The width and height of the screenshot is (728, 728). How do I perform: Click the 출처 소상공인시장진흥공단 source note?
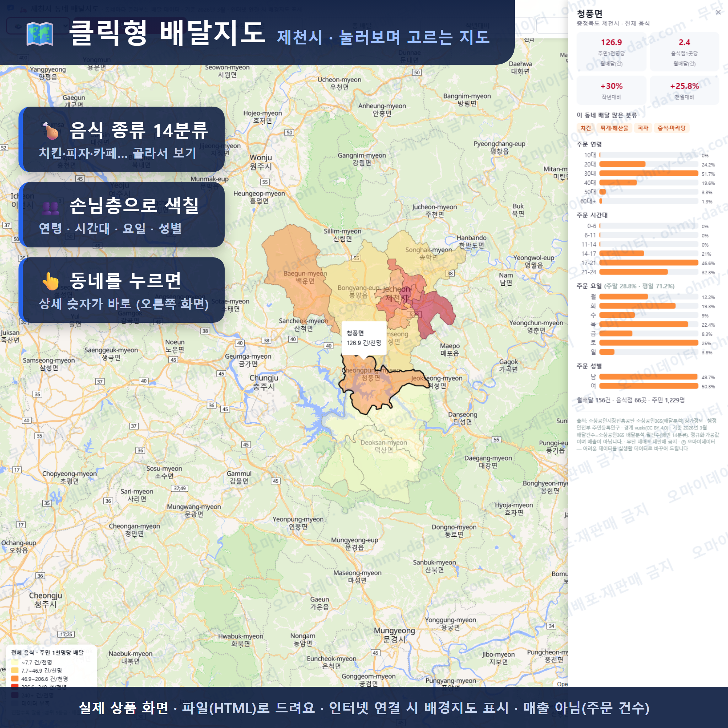pos(647,434)
